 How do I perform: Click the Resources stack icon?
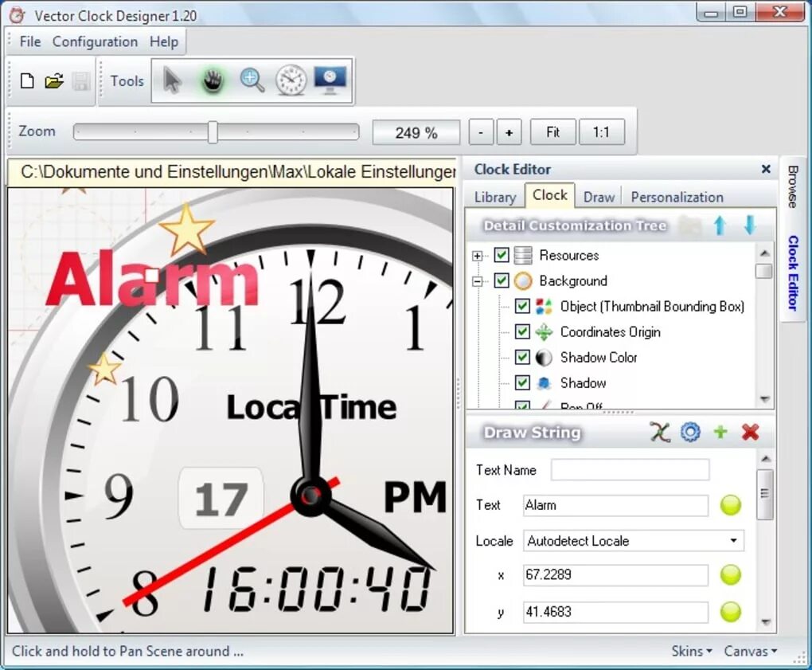(523, 255)
